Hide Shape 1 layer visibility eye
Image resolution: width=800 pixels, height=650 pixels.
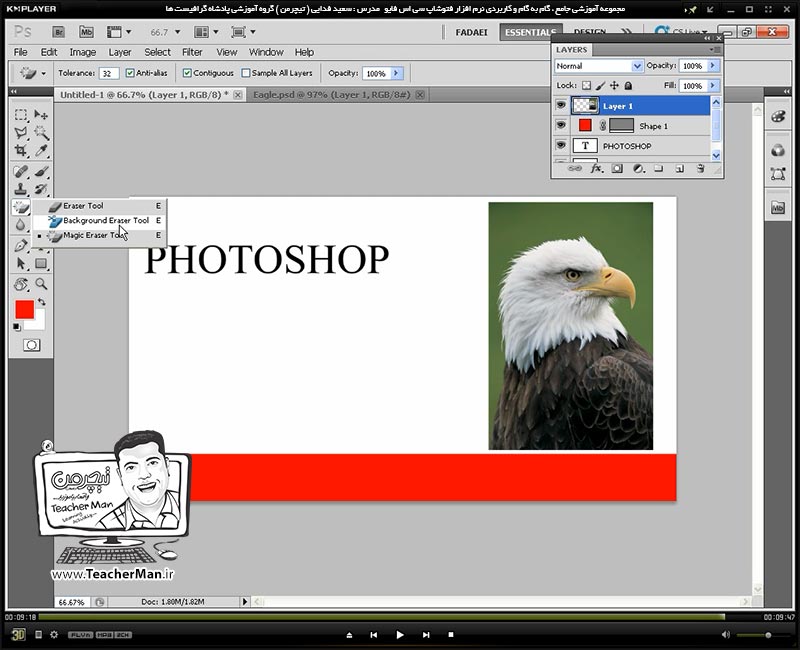[x=561, y=126]
